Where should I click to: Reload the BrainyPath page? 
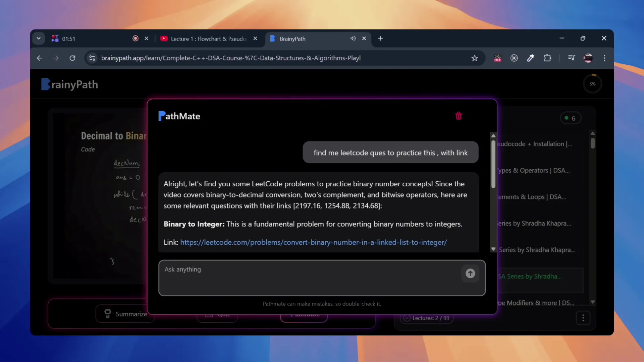72,58
